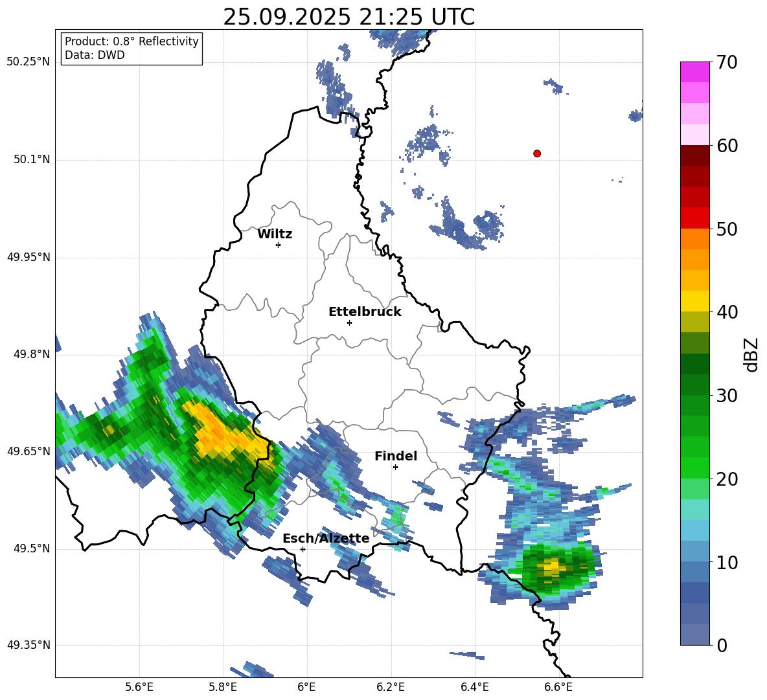Click the dark red colorbar swatch below 60
Screen dimensions: 767x700
tap(694, 155)
